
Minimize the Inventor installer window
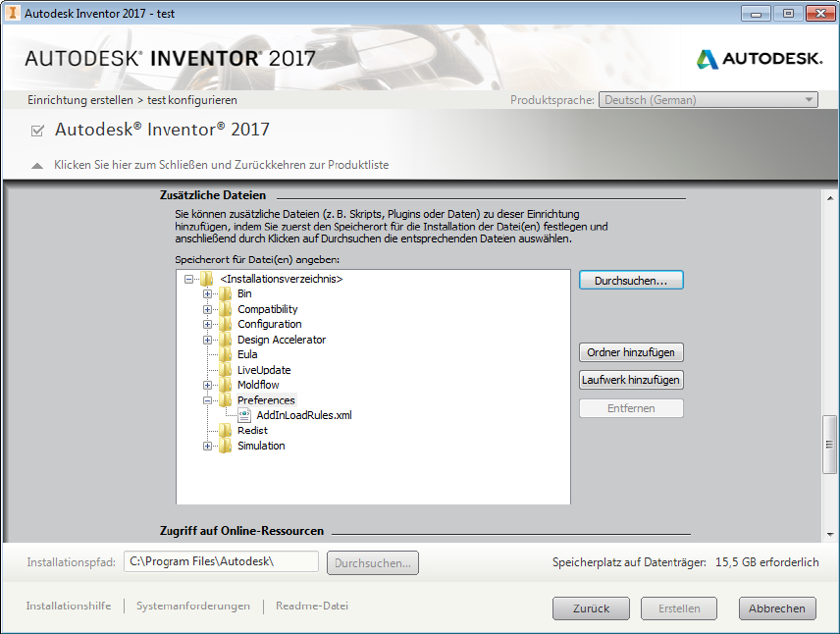coord(756,14)
